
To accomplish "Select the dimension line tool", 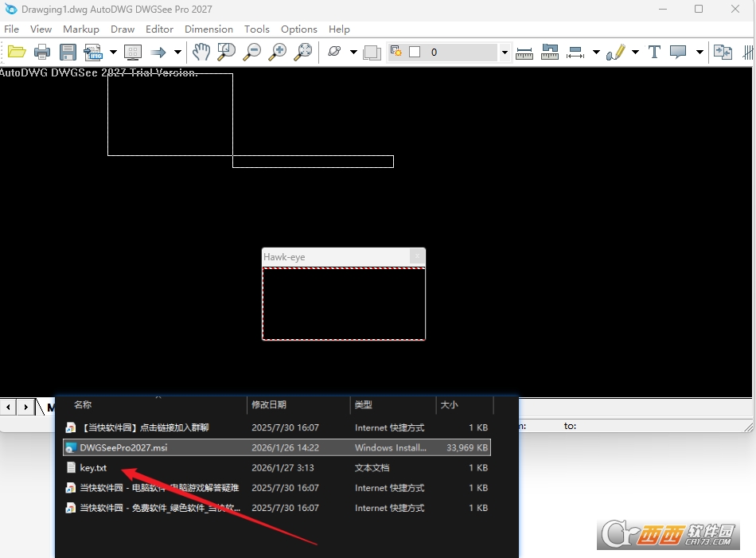I will pos(575,52).
